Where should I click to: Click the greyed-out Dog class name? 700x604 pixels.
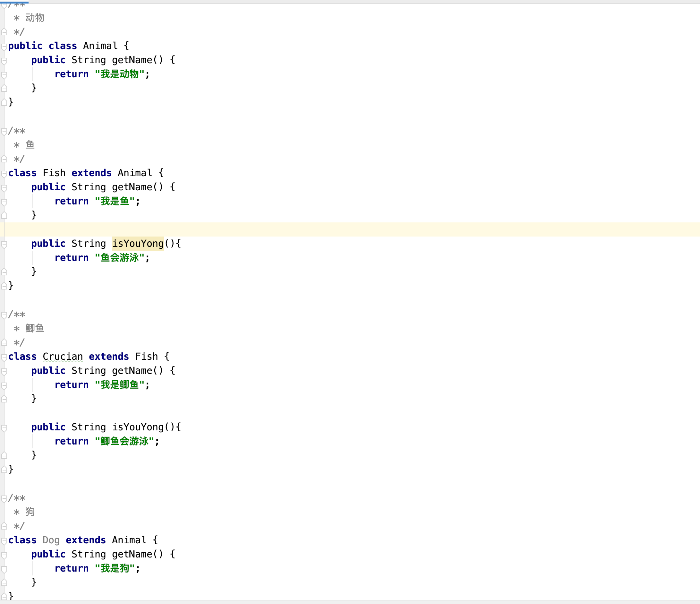(51, 540)
